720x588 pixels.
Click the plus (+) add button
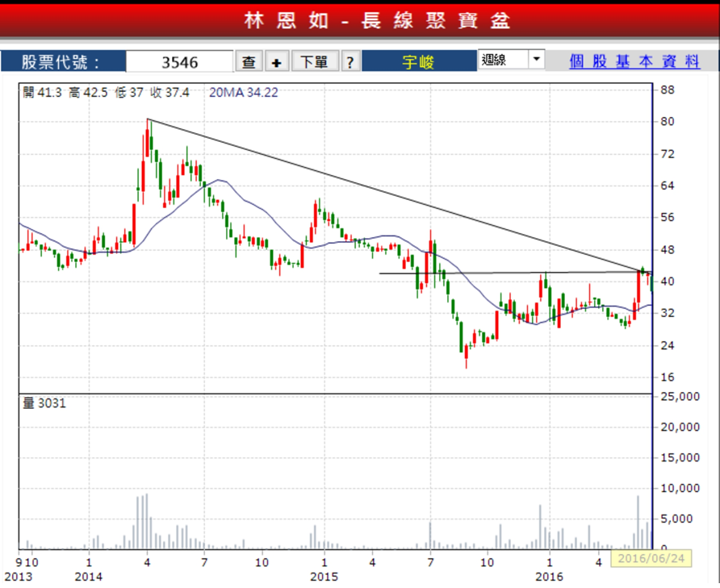(276, 61)
